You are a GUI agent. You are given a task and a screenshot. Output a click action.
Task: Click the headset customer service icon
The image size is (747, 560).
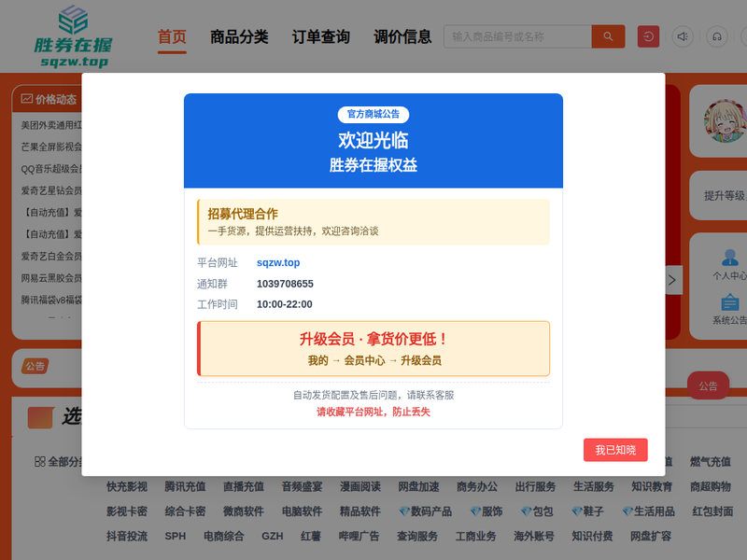click(716, 36)
